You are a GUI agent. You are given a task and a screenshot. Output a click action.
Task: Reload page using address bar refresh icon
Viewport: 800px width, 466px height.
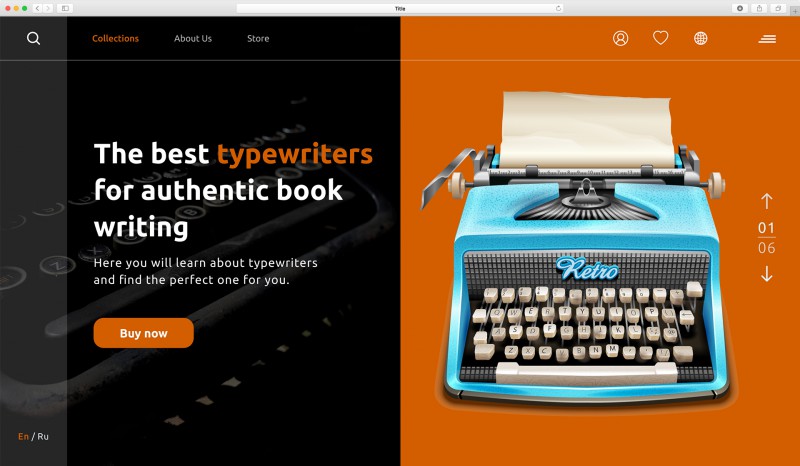pyautogui.click(x=558, y=8)
